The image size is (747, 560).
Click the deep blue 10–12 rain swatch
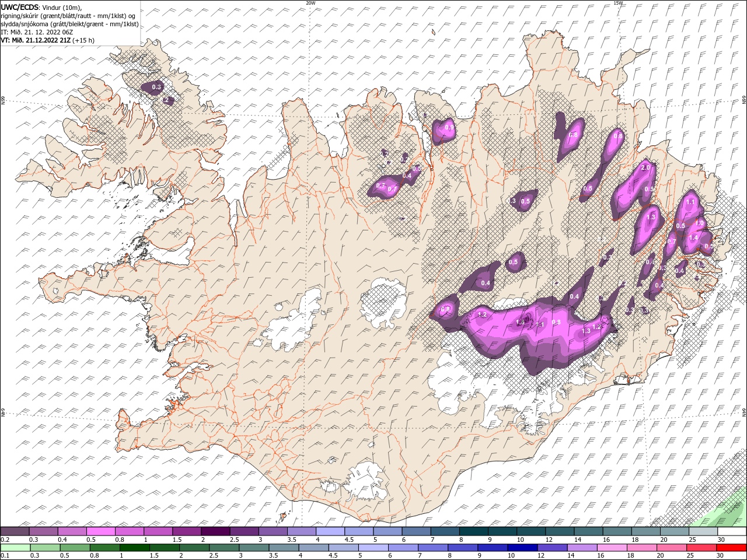[522, 548]
